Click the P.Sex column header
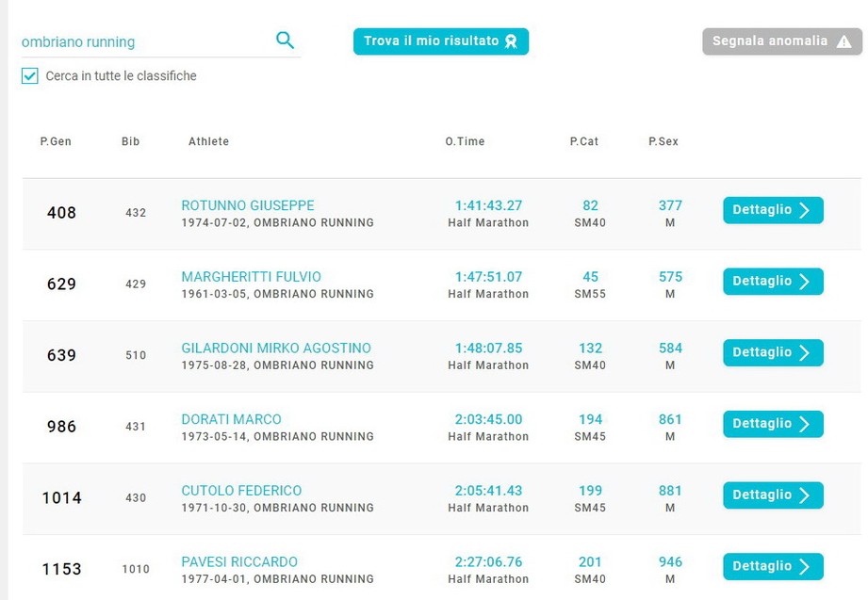The width and height of the screenshot is (868, 600). (x=663, y=141)
